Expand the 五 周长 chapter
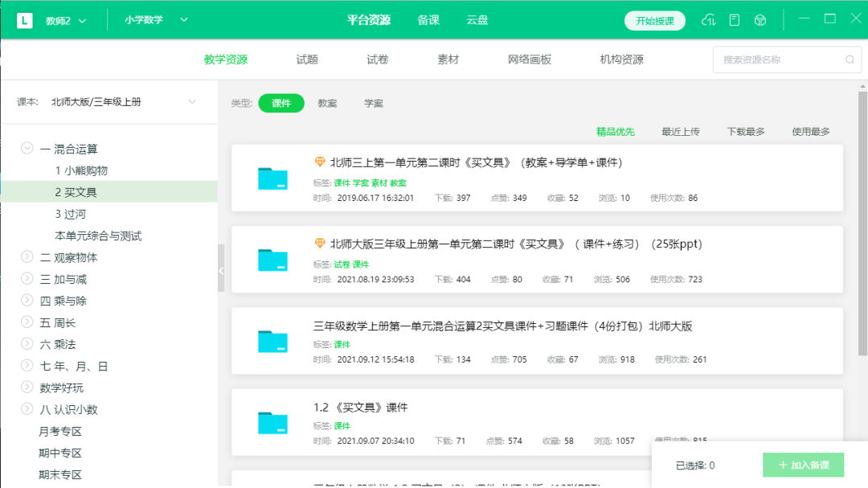This screenshot has height=488, width=868. pyautogui.click(x=27, y=322)
